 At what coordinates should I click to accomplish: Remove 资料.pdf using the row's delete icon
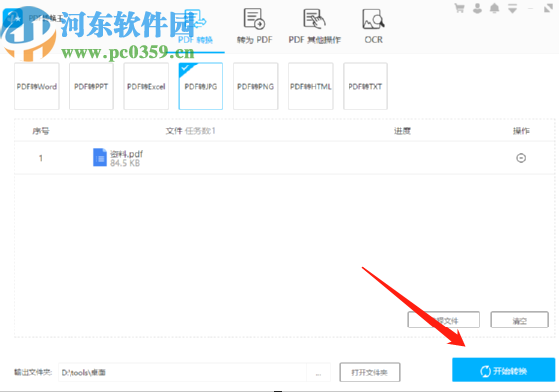click(521, 158)
